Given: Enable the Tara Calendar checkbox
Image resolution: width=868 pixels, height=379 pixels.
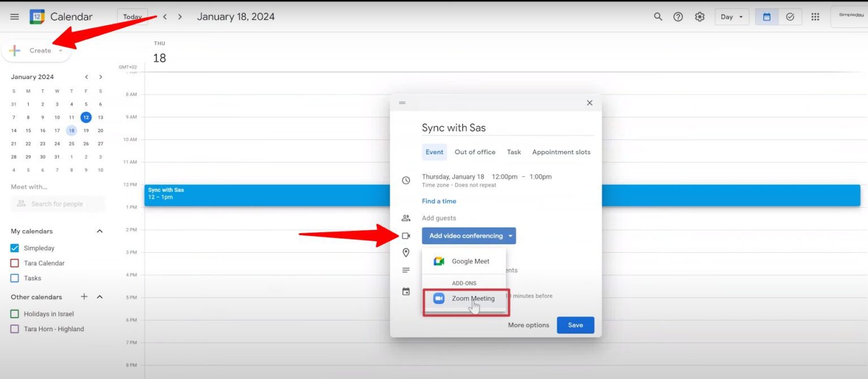Looking at the screenshot, I should coord(14,263).
